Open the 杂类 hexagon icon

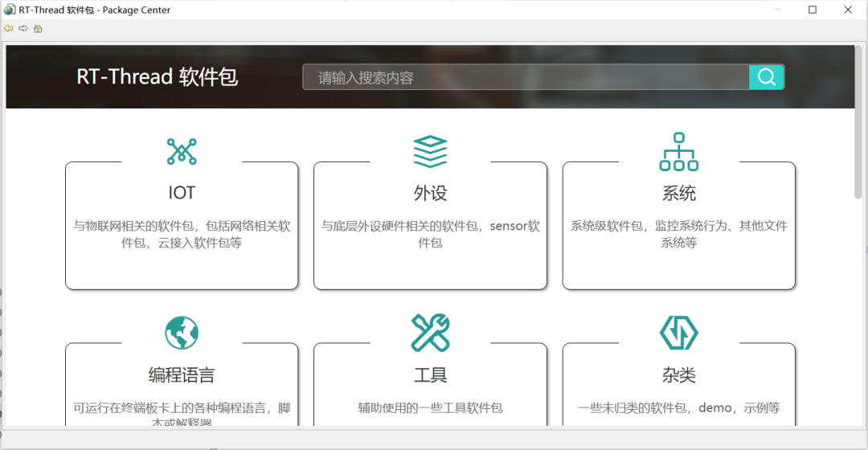(x=678, y=333)
